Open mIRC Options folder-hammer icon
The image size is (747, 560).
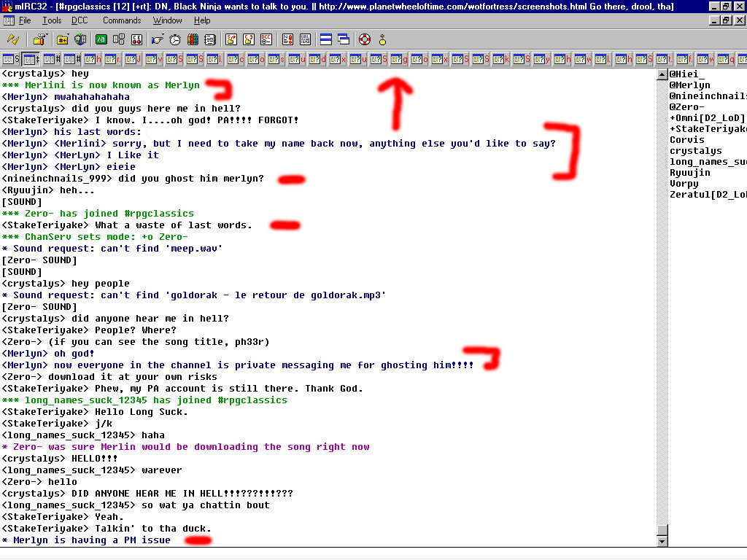pos(39,39)
